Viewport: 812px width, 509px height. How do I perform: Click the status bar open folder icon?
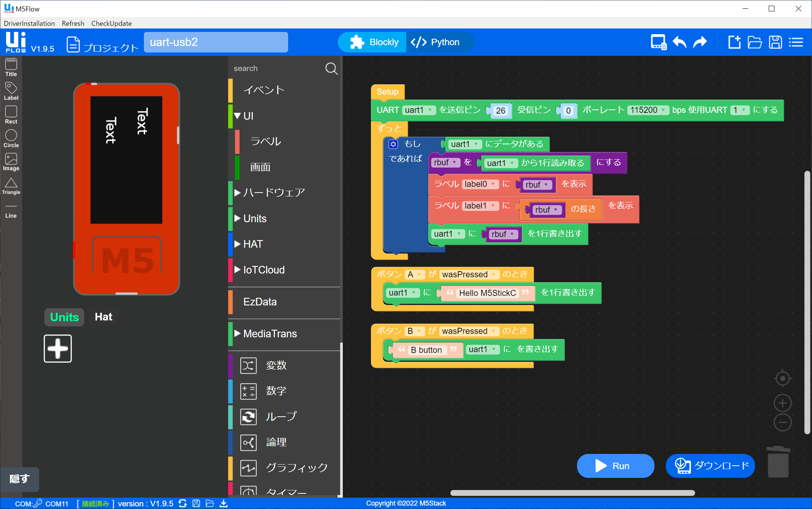[210, 503]
